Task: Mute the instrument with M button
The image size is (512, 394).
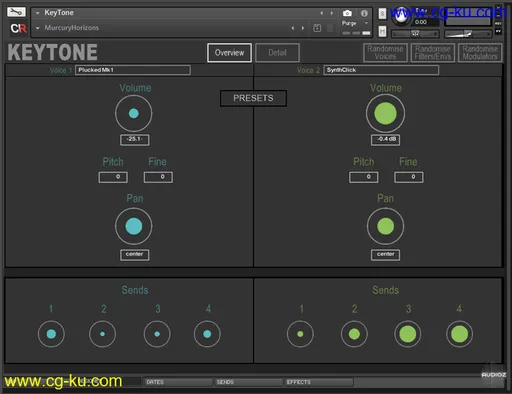Action: click(382, 31)
